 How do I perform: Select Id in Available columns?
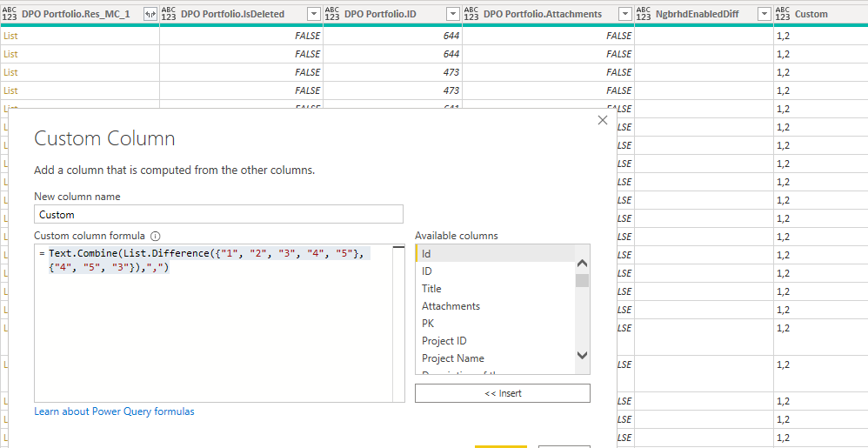(x=496, y=254)
